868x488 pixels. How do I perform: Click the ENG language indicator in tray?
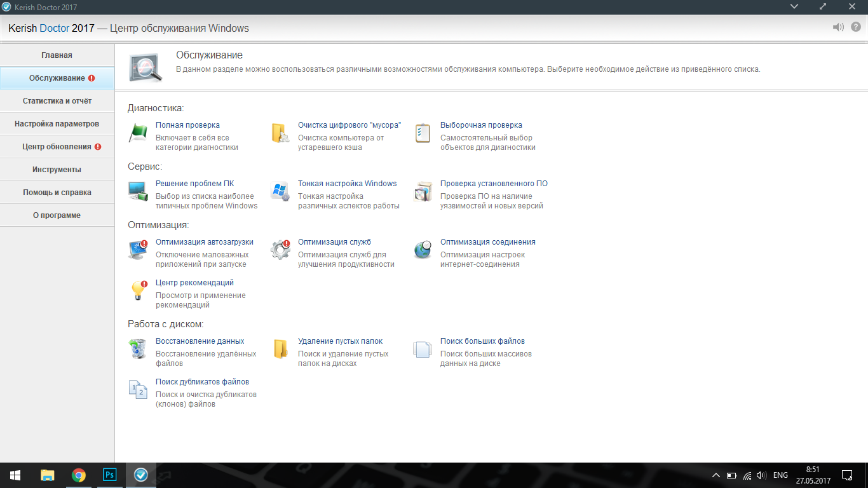[x=780, y=475]
